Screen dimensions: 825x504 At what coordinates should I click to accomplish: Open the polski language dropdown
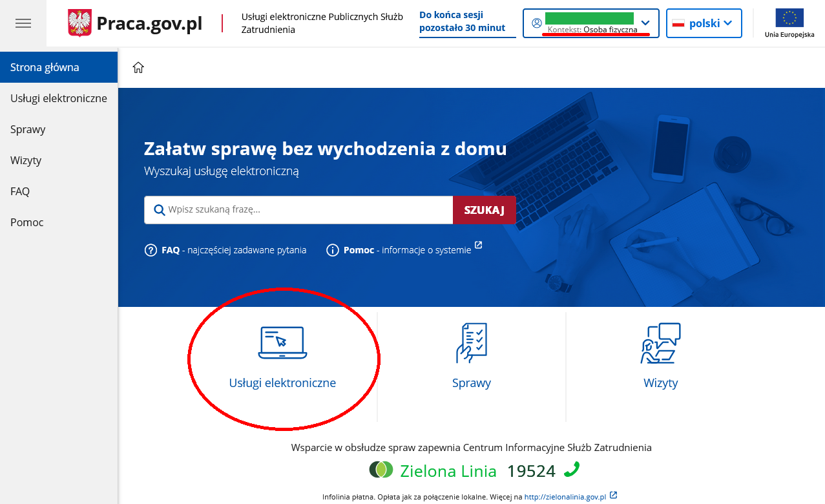[704, 23]
